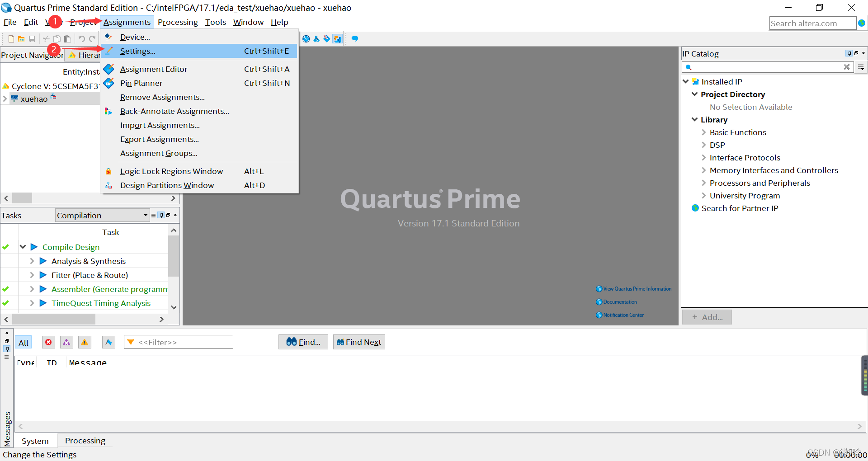
Task: Toggle critical warning messages filter button
Action: pos(66,342)
